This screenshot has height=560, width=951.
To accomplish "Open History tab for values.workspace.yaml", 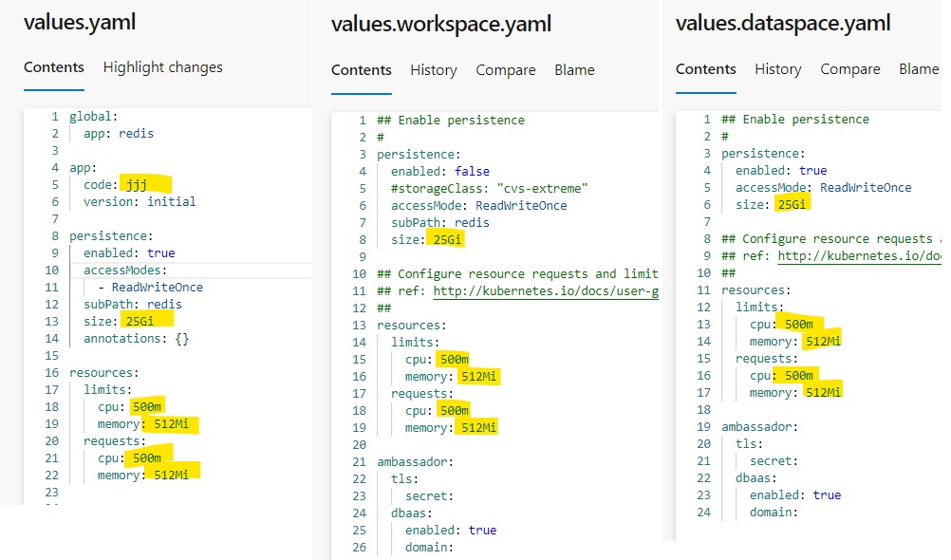I will tap(433, 70).
